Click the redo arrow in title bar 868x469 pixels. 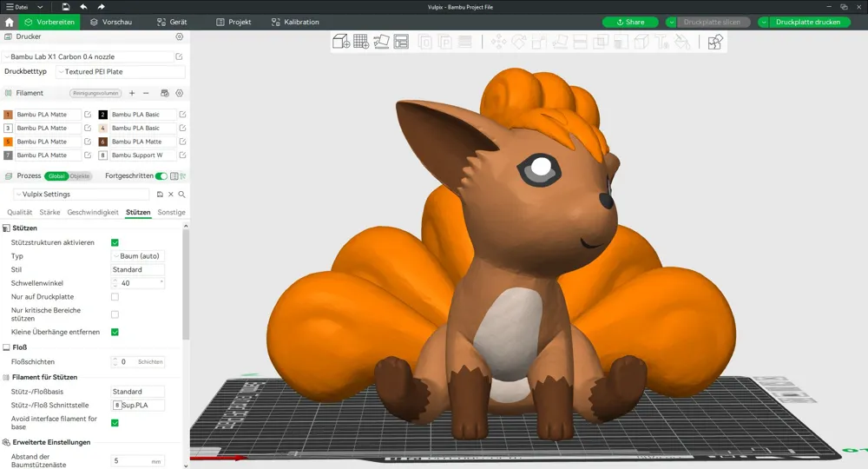click(101, 7)
